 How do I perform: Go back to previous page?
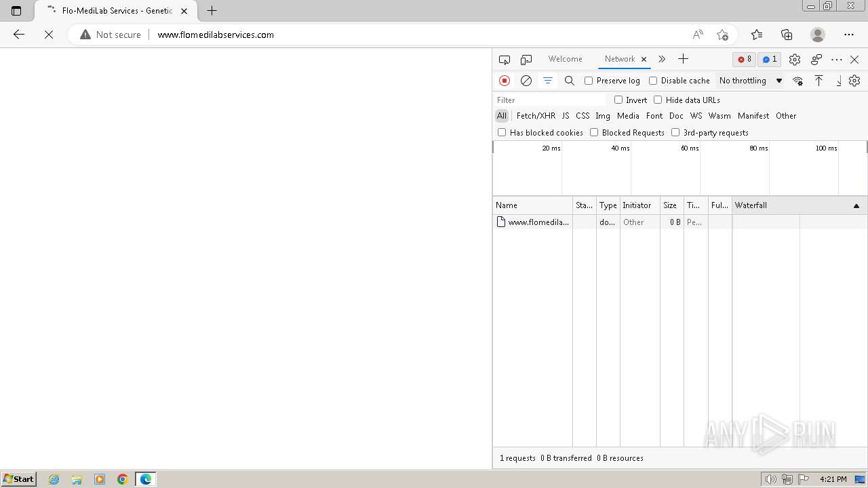(x=19, y=35)
